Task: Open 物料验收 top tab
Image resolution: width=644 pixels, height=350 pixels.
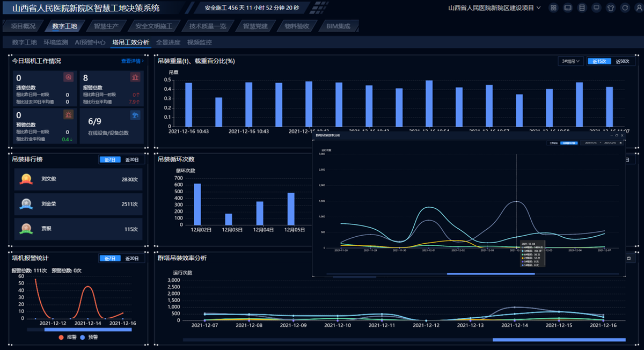Action: coord(297,26)
